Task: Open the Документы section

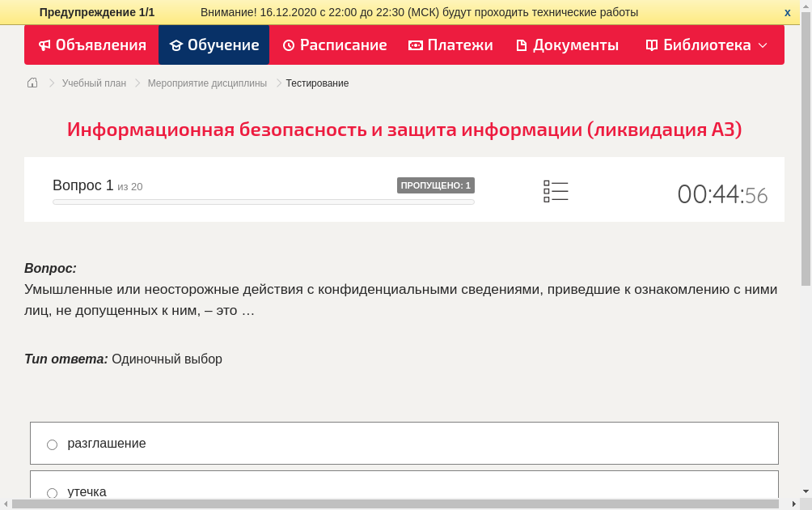Action: (x=567, y=45)
